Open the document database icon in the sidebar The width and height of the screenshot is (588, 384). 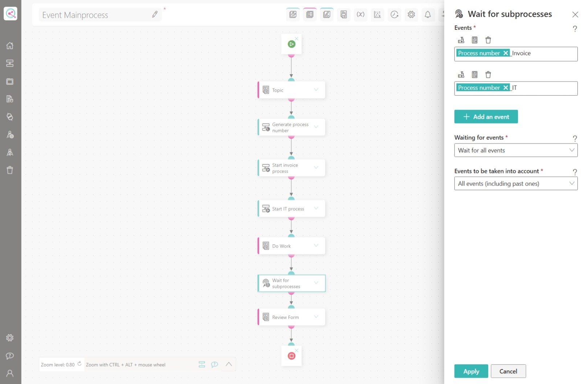(x=10, y=99)
